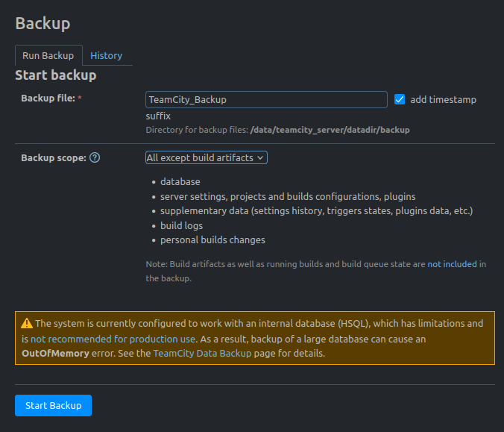The image size is (504, 432).
Task: Click the 'Backup' page heading
Action: tap(42, 23)
